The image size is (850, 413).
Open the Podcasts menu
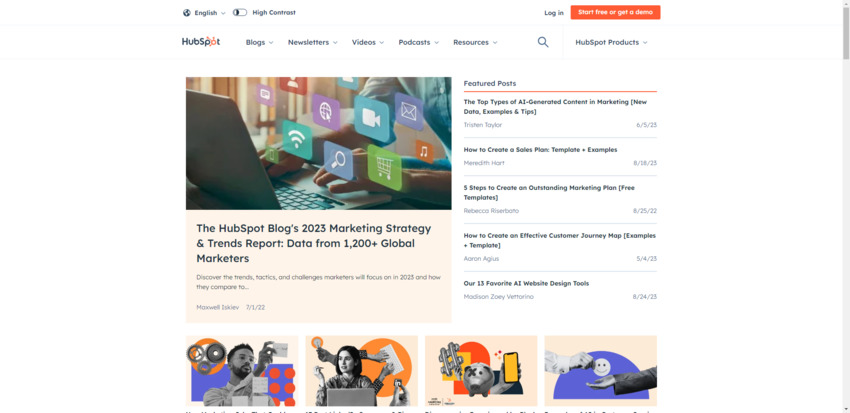tap(418, 42)
